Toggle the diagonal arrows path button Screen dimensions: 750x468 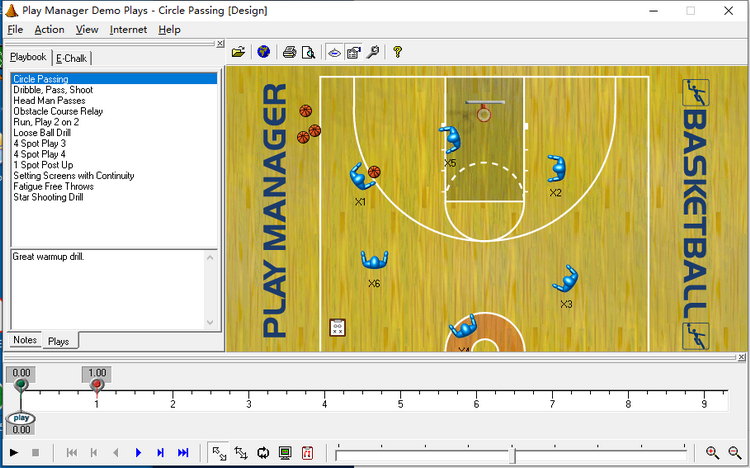click(219, 453)
